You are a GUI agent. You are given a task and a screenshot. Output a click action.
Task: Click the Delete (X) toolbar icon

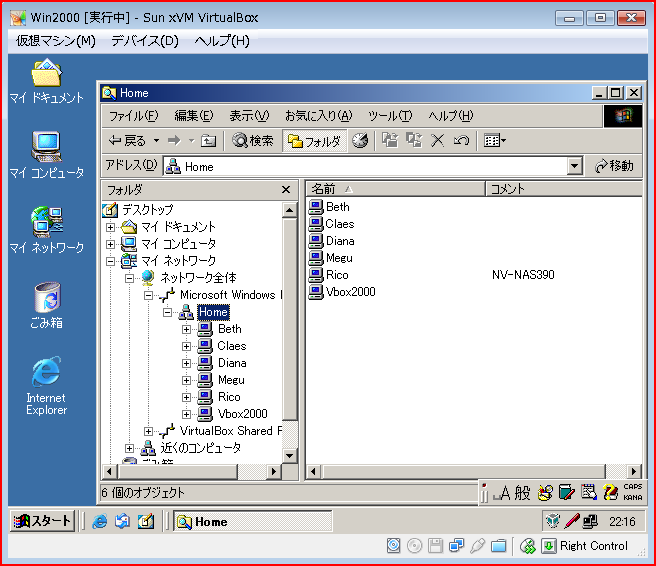438,141
